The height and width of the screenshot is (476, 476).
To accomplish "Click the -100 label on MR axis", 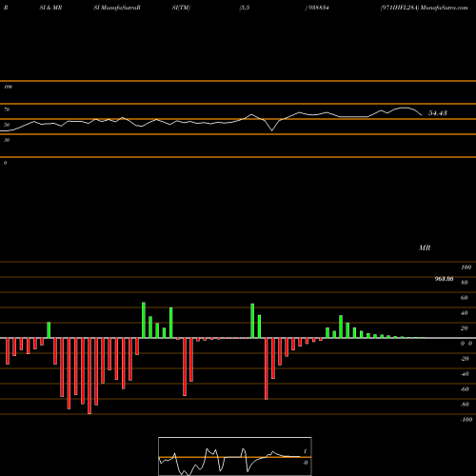I will [x=466, y=420].
